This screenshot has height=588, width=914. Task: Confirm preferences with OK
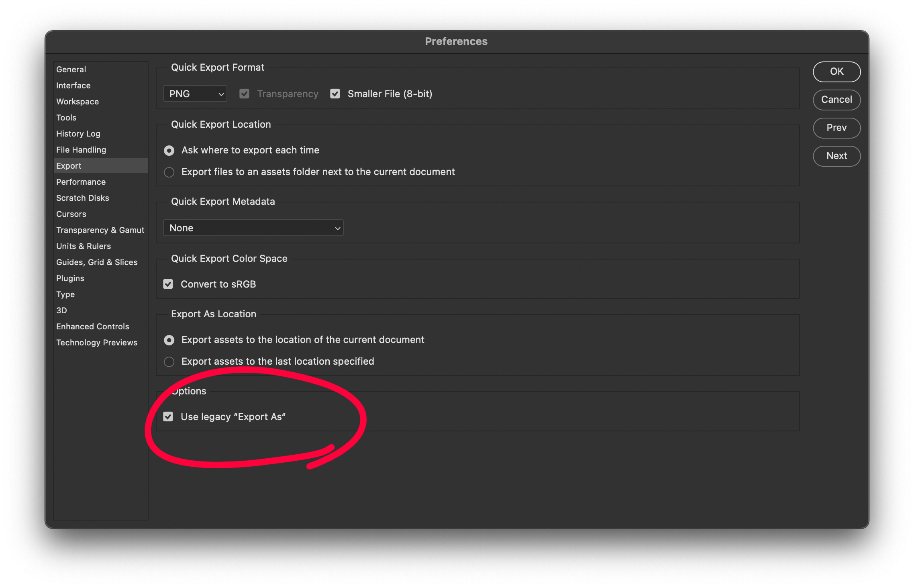[x=836, y=71]
